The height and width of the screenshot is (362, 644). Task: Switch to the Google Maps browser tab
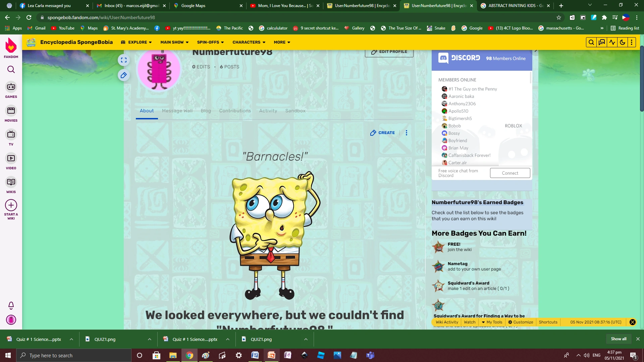click(208, 6)
